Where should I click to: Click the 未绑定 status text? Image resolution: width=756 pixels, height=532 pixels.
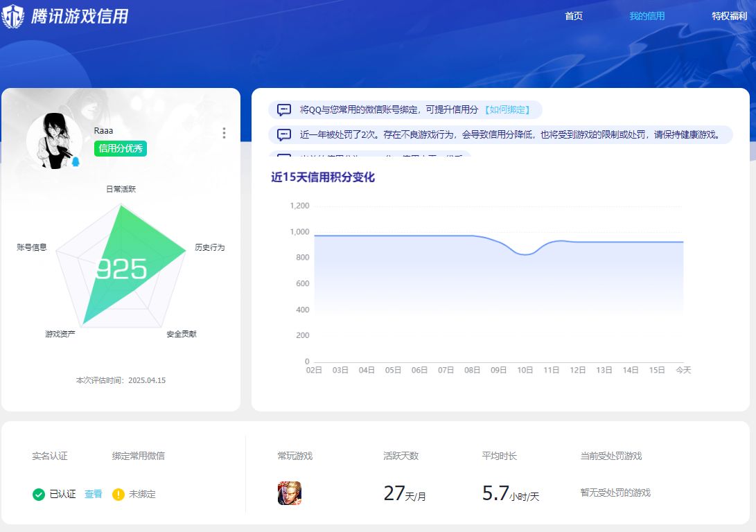[x=142, y=494]
